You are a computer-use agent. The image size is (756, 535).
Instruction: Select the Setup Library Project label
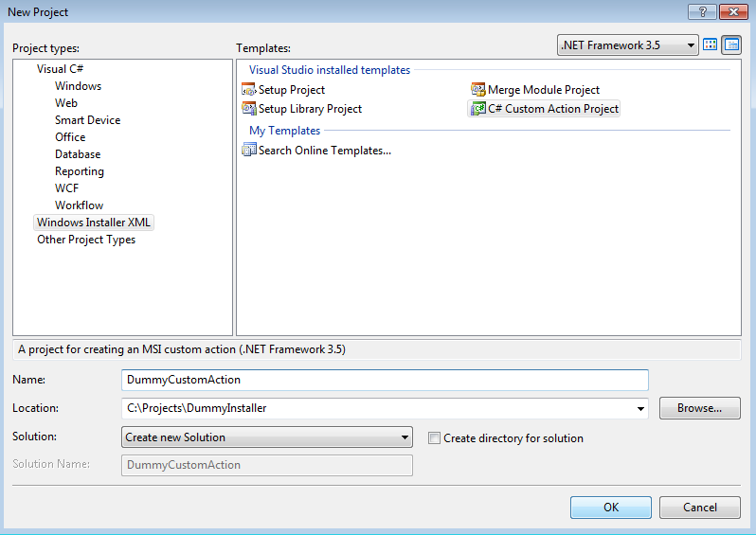pos(310,109)
